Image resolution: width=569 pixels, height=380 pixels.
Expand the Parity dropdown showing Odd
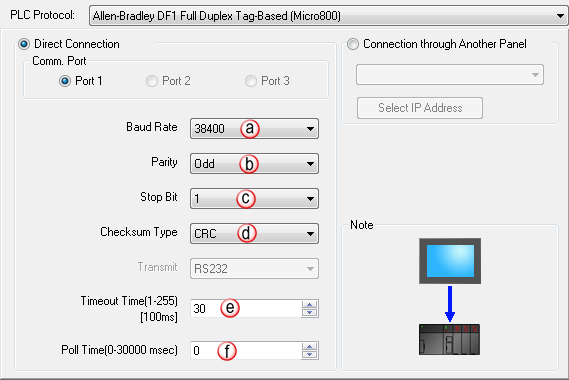pyautogui.click(x=254, y=164)
